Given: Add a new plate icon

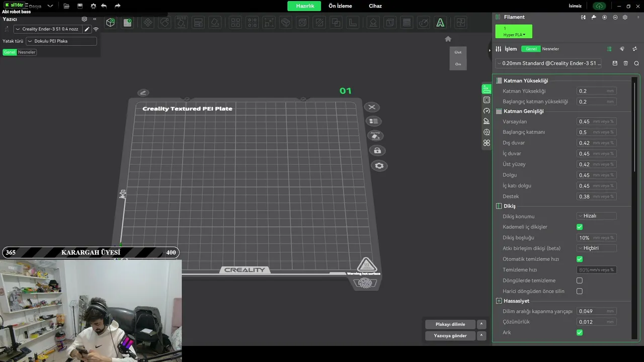Looking at the screenshot, I should coord(127,23).
